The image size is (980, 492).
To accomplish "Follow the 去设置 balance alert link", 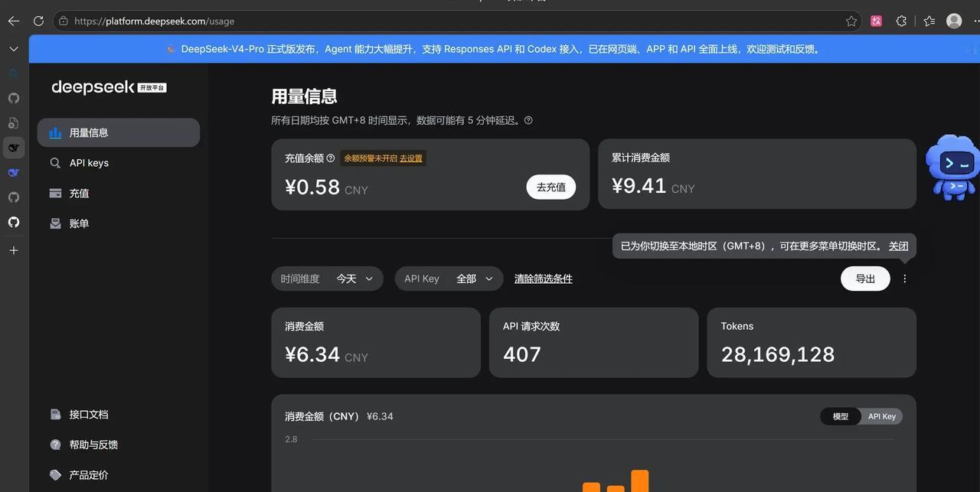I will click(x=411, y=158).
